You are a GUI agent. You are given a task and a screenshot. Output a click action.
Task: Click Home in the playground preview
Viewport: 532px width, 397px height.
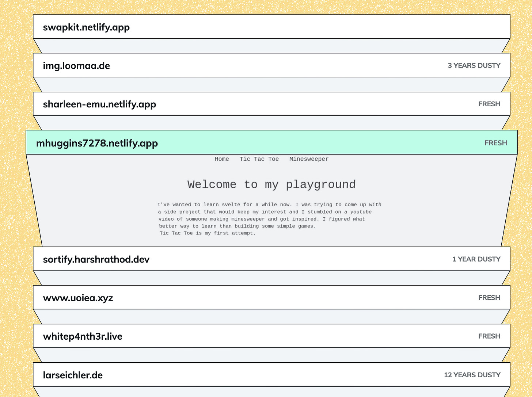[222, 159]
